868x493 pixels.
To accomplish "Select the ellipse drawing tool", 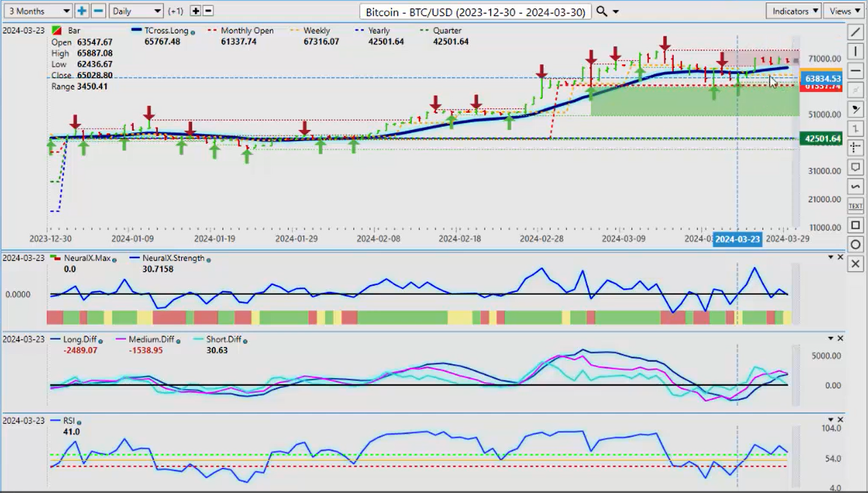I will (855, 245).
